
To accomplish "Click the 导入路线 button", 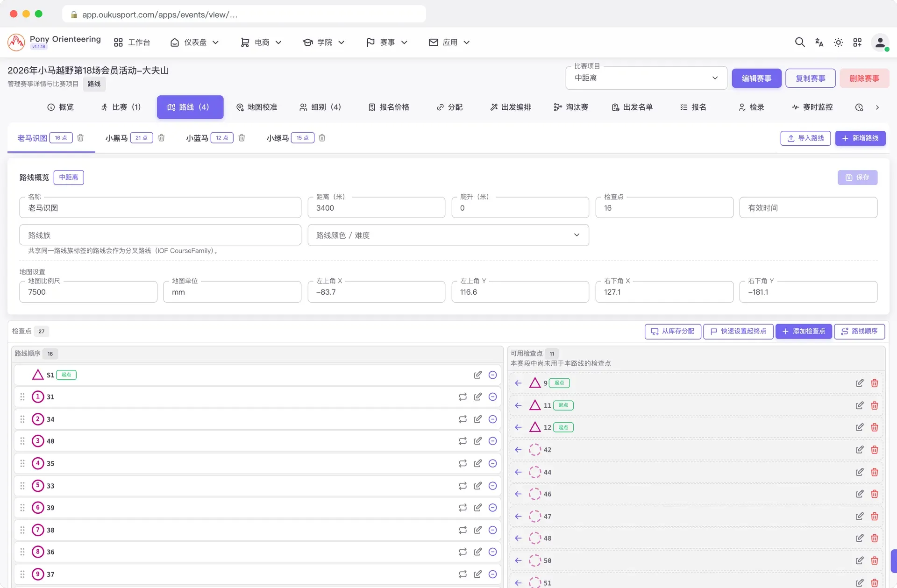I will click(806, 138).
